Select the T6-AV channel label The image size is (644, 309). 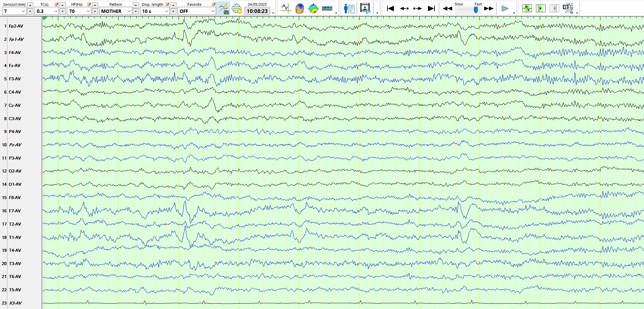(15, 276)
